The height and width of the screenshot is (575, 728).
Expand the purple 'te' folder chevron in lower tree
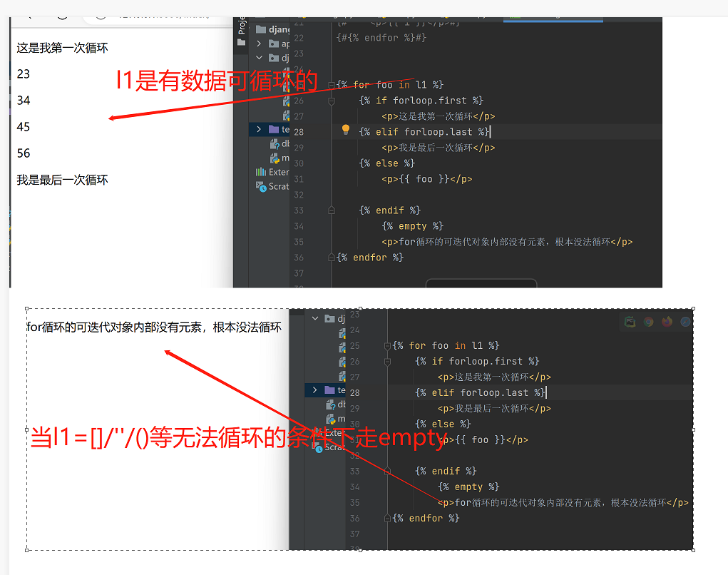click(x=315, y=390)
